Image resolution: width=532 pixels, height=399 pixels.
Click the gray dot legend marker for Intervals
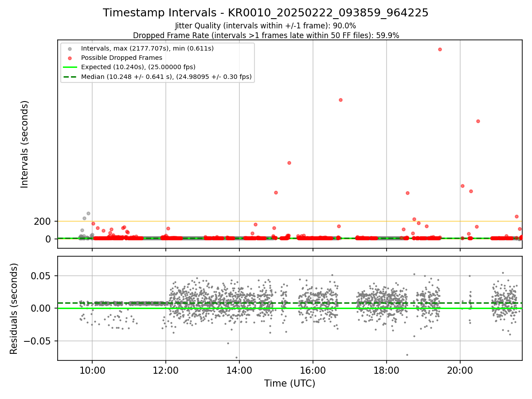pyautogui.click(x=70, y=48)
